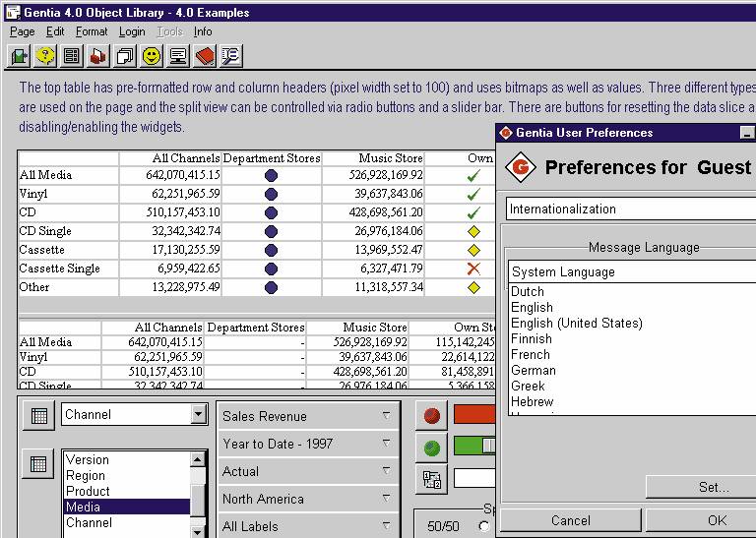Click the red X in Cassette Single row

coord(473,269)
